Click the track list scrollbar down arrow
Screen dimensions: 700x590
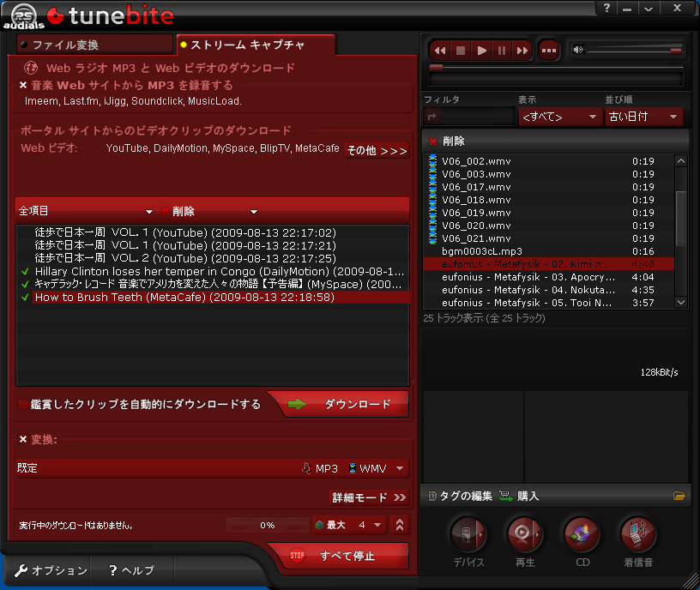681,302
